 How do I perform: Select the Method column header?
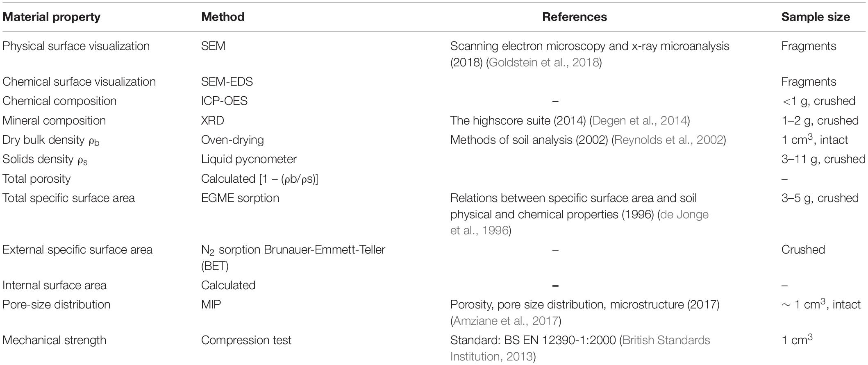pyautogui.click(x=223, y=17)
